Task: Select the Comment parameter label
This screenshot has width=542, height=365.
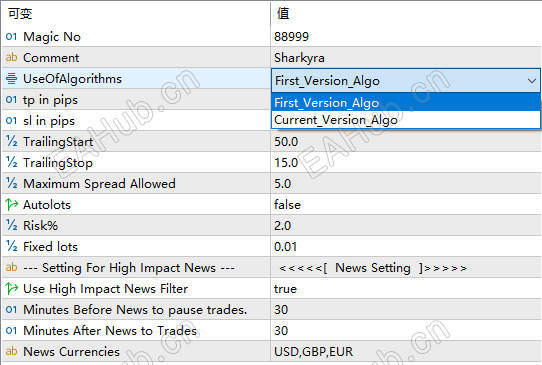Action: (x=51, y=58)
